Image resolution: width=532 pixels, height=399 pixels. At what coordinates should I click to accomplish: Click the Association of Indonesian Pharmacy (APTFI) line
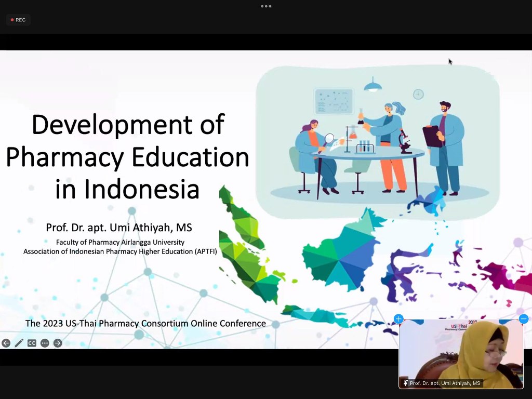pos(120,251)
